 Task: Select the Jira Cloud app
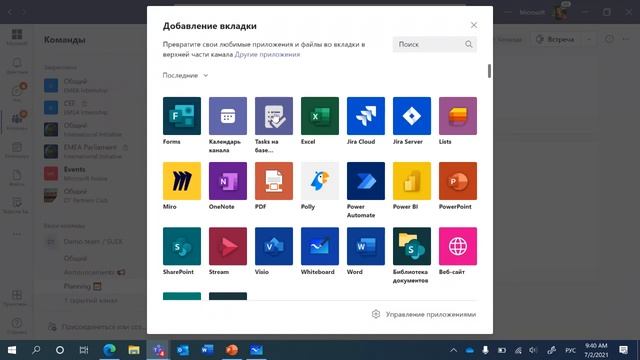pyautogui.click(x=366, y=116)
